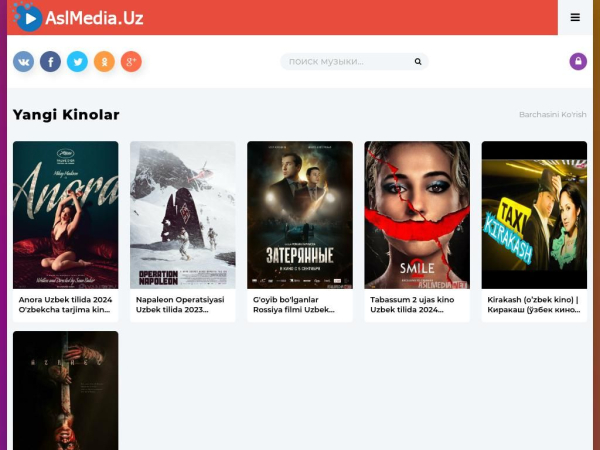The height and width of the screenshot is (450, 600).
Task: Click the Yangi Kinolar heading
Action: click(x=66, y=114)
